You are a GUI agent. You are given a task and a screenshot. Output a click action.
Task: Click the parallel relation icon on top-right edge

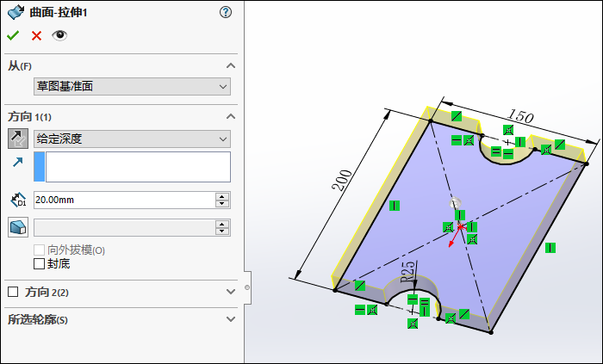pyautogui.click(x=560, y=145)
